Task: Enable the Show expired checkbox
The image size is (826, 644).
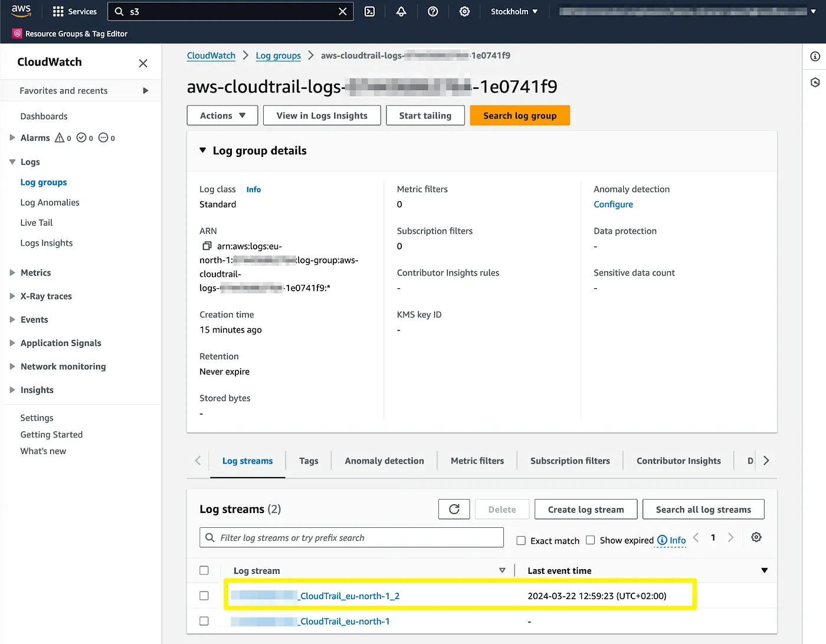Action: (x=590, y=540)
